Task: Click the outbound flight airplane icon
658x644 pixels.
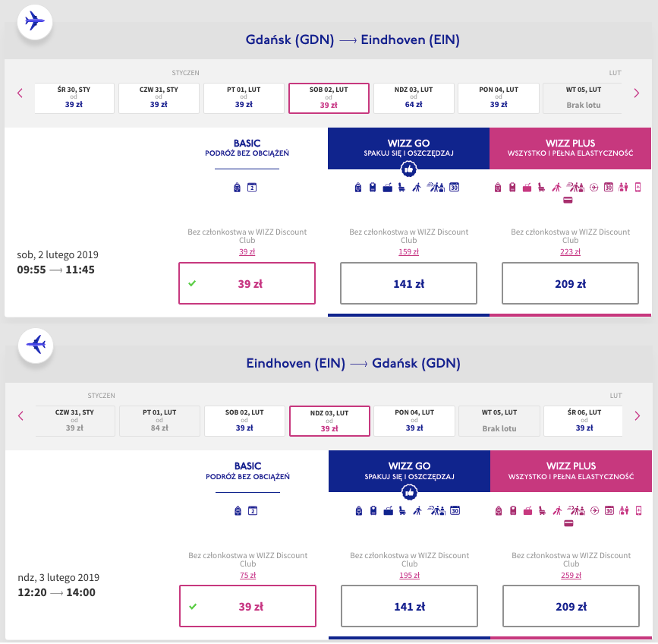Action: (x=35, y=22)
